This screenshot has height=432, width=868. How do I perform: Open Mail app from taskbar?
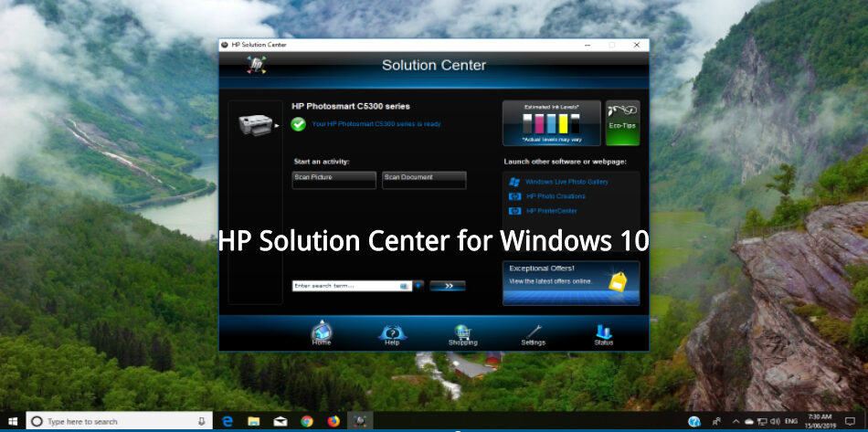pos(281,421)
